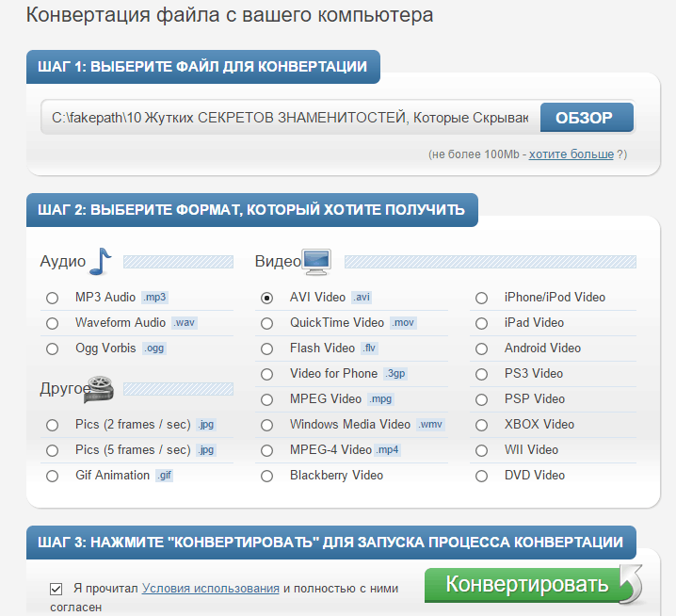The width and height of the screenshot is (676, 616).
Task: Click the monitor icon beside Видео
Action: pos(317,260)
